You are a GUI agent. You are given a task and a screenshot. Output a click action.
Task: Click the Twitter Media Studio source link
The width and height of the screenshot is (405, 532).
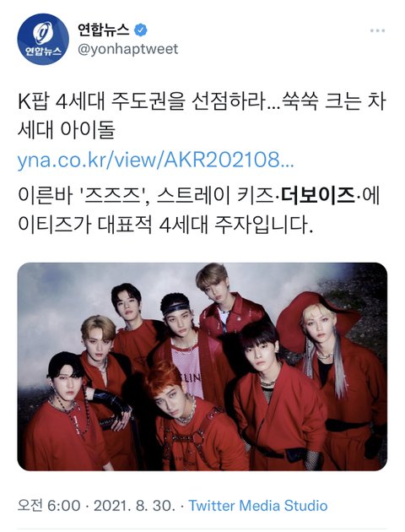pyautogui.click(x=258, y=506)
